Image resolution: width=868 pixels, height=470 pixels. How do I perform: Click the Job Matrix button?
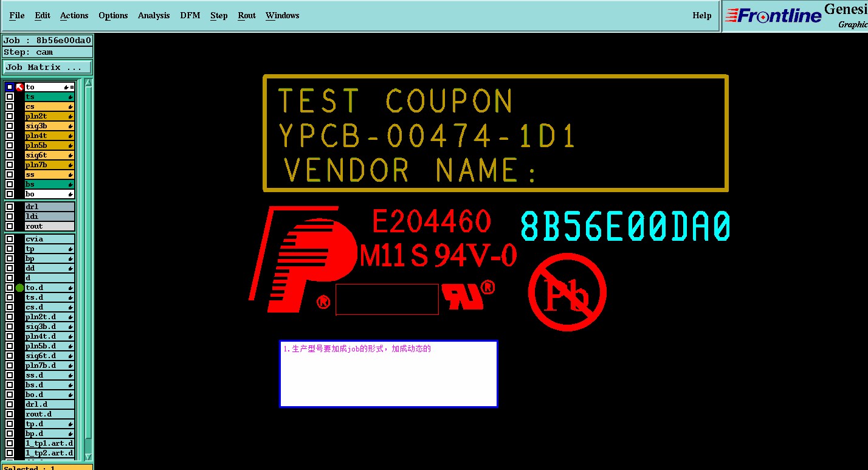(47, 67)
